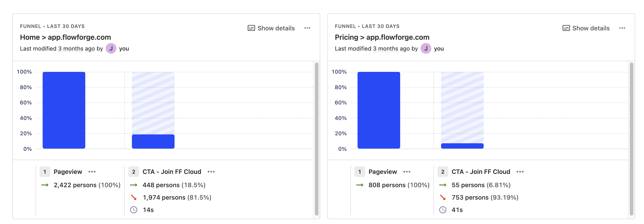
Task: Click the green arrow beside 2,422 persons
Action: pos(45,185)
